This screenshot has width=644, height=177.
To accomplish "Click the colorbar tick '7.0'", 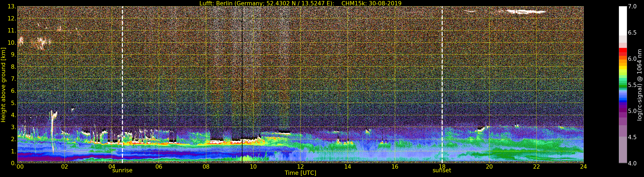I will pos(632,6).
